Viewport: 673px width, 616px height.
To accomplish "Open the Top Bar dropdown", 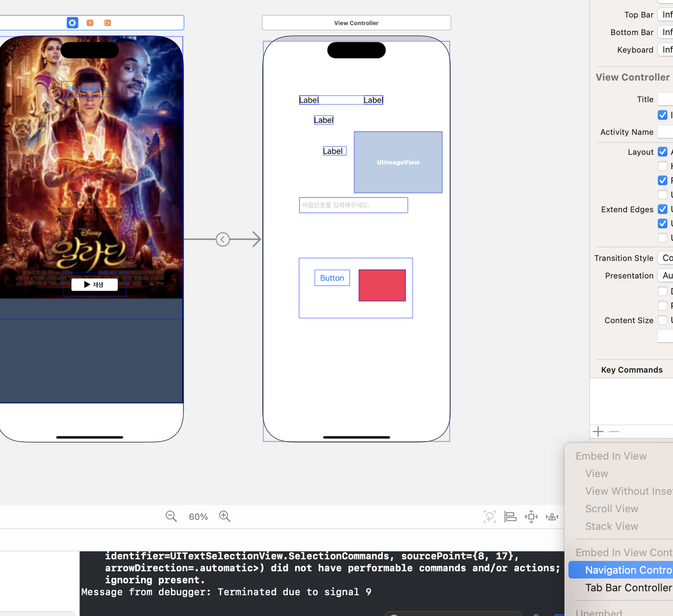I will (666, 15).
